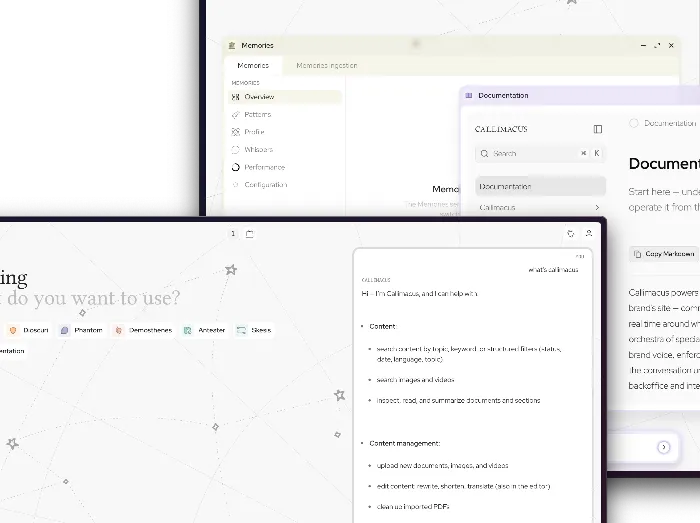The image size is (700, 523).
Task: Switch to the Memories tab
Action: [253, 66]
